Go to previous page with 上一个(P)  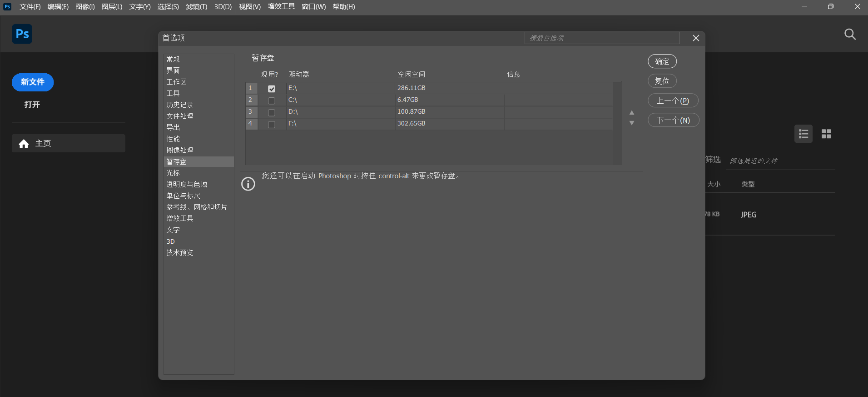[x=673, y=101]
